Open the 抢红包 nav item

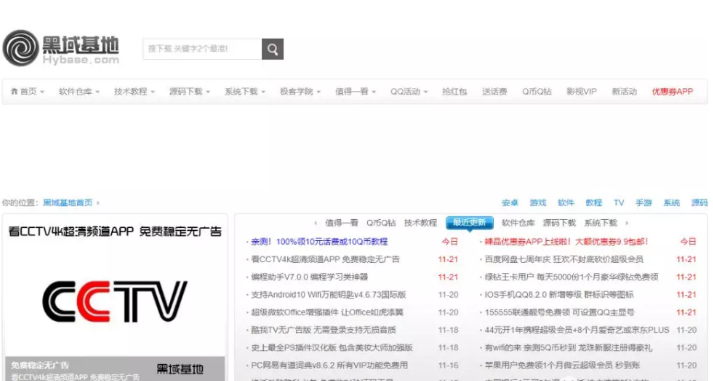coord(454,91)
